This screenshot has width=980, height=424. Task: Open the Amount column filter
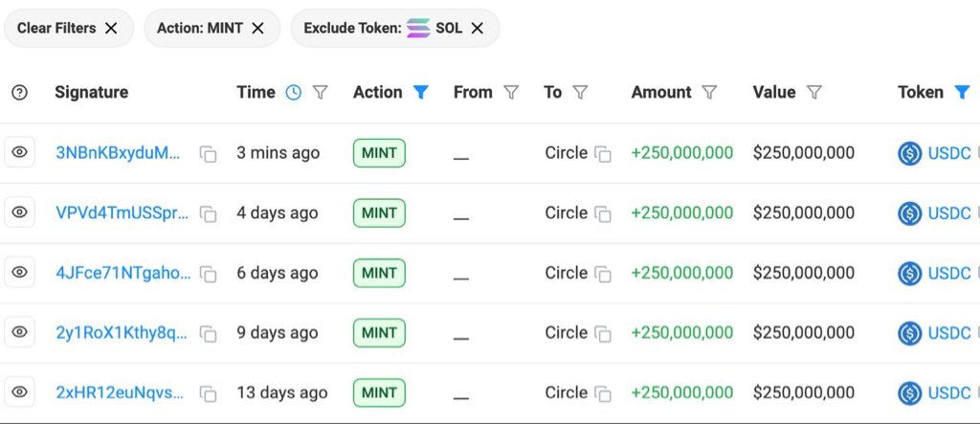709,93
